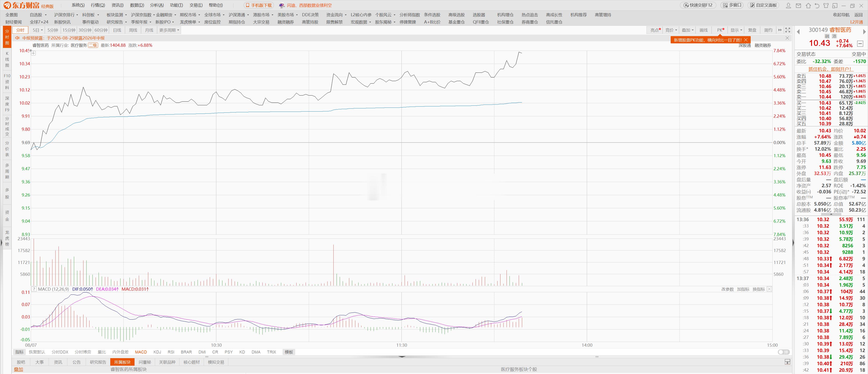Open the 显示 display dropdown
868x374 pixels.
[736, 30]
